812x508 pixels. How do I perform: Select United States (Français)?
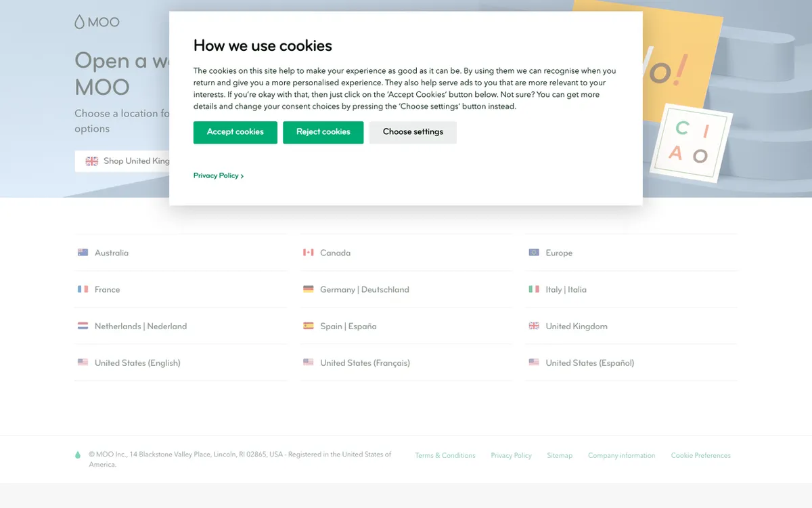365,362
